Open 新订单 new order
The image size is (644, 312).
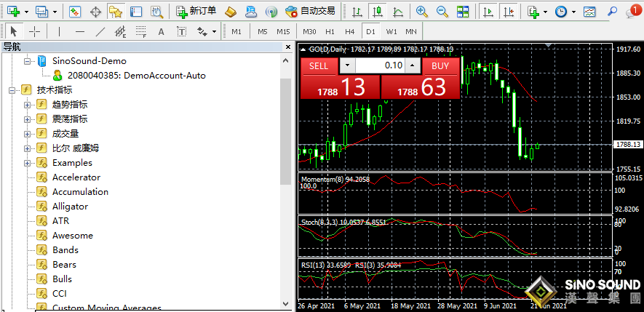click(x=196, y=12)
